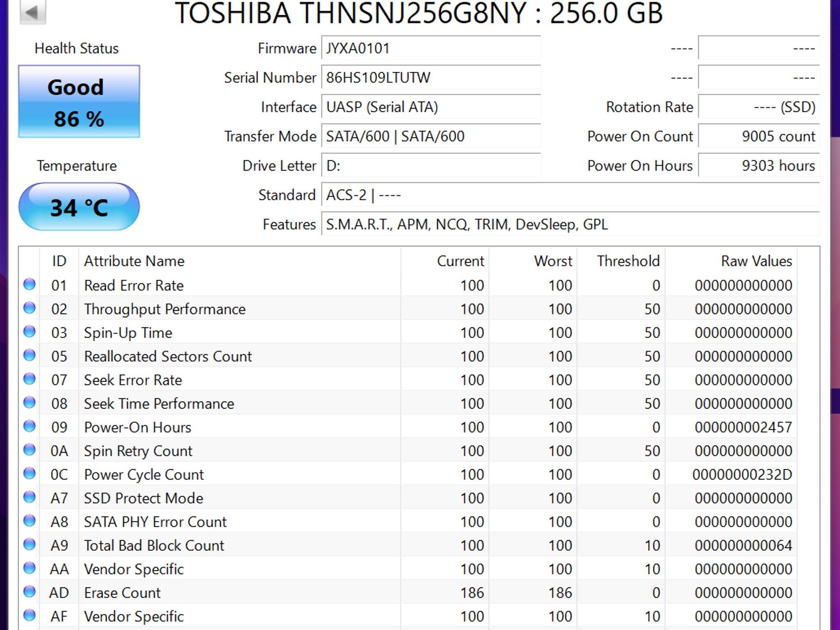Click the back arrow to previous drive

[32, 12]
